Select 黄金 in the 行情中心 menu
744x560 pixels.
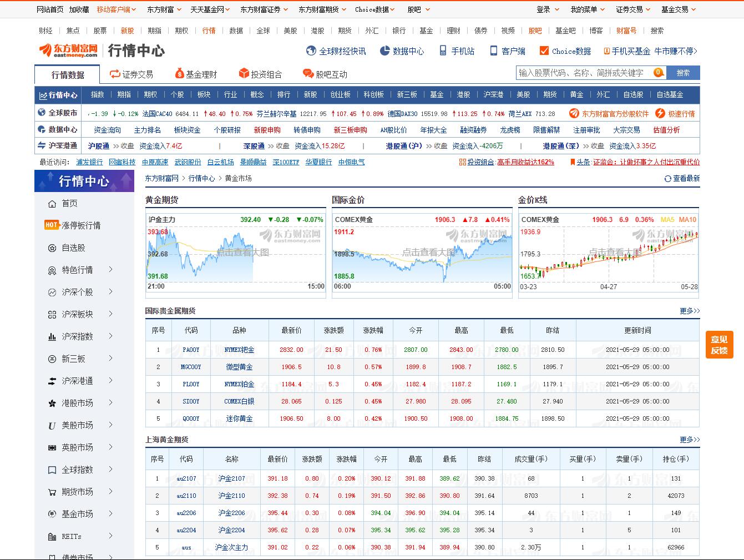[576, 95]
